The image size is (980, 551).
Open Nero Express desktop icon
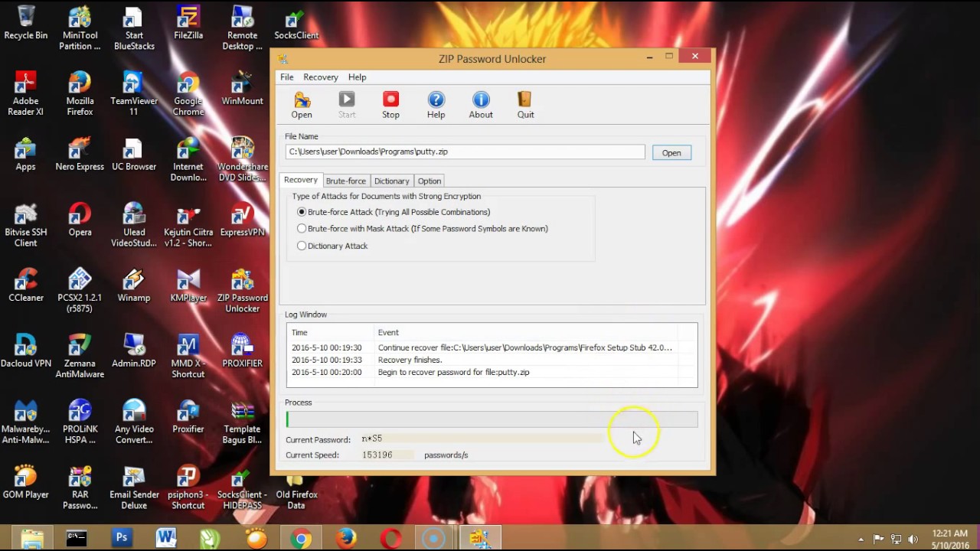tap(80, 154)
